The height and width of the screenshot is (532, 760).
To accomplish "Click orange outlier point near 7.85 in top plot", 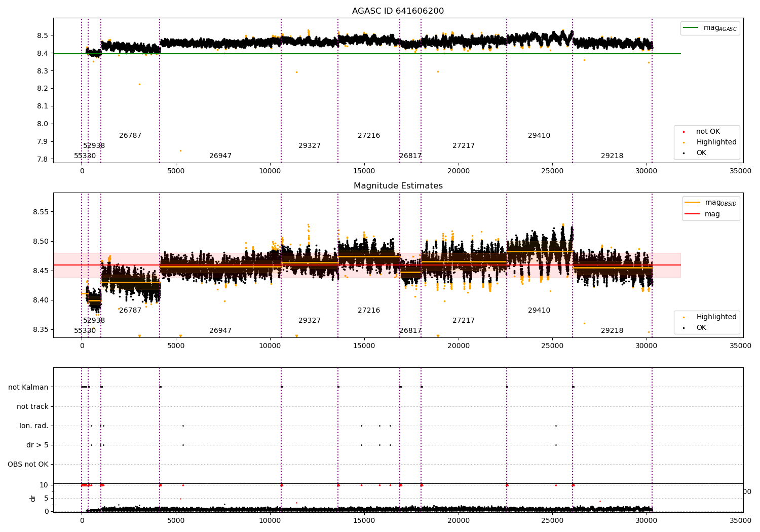I will pos(180,150).
